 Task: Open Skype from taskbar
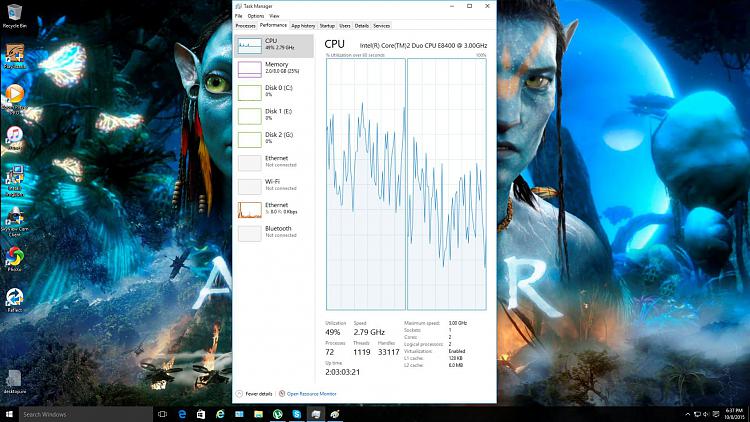(x=297, y=414)
